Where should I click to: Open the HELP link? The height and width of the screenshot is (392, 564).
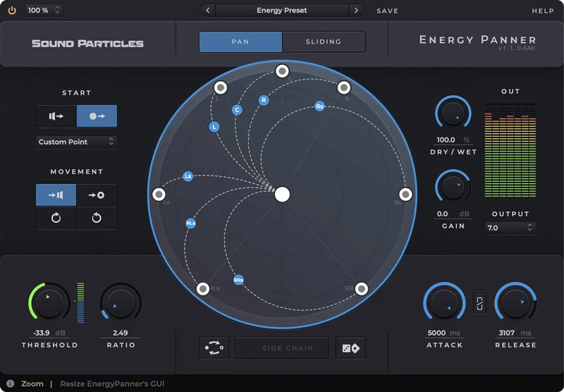(x=543, y=11)
